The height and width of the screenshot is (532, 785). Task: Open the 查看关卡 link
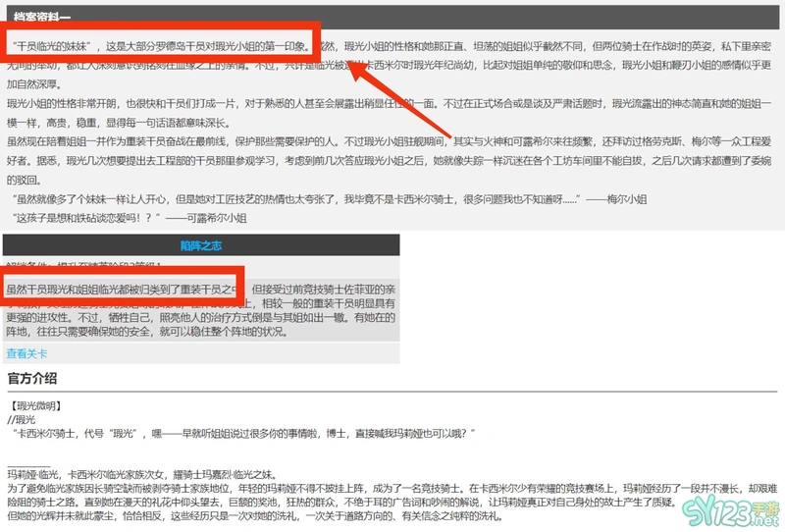click(26, 353)
